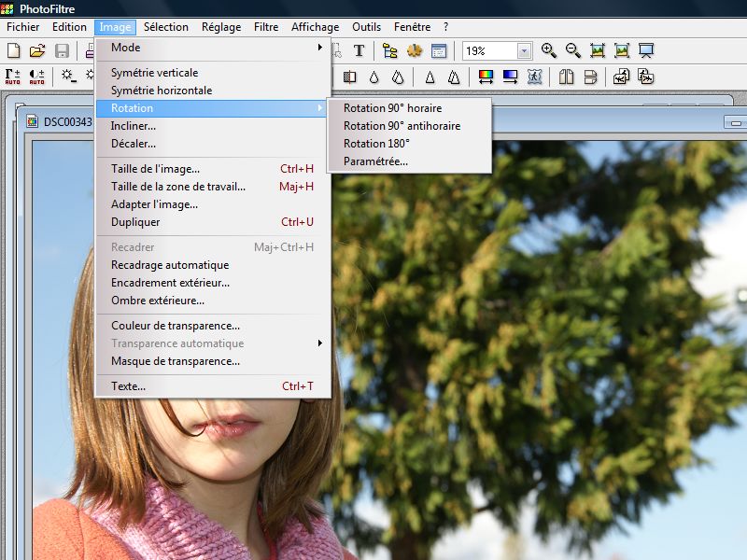Open the Fichier menu

22,27
